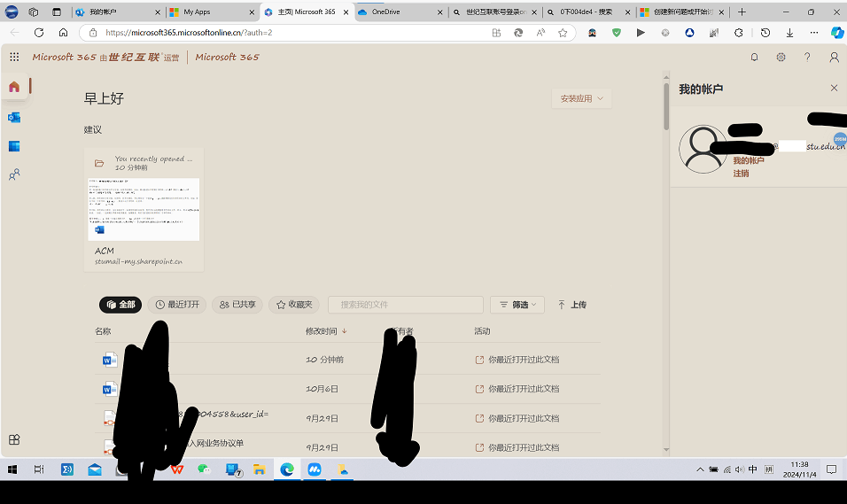Click the account person icon in header
Screen dimensions: 847x504
click(834, 57)
